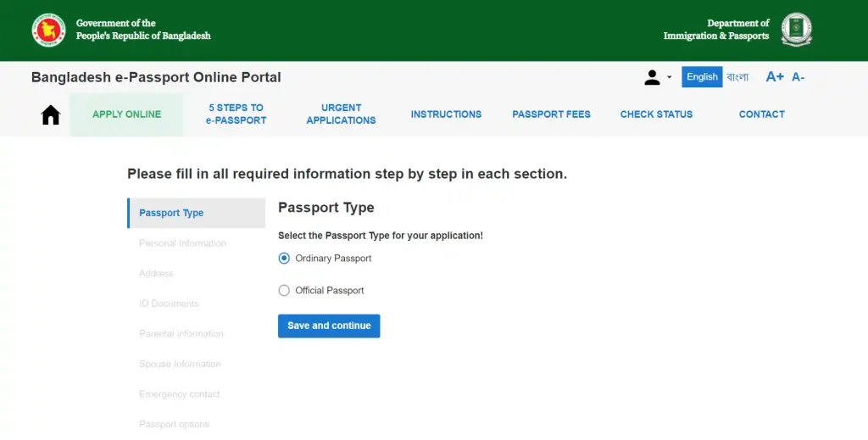Increase font size with A+ icon
The width and height of the screenshot is (868, 440).
(775, 77)
